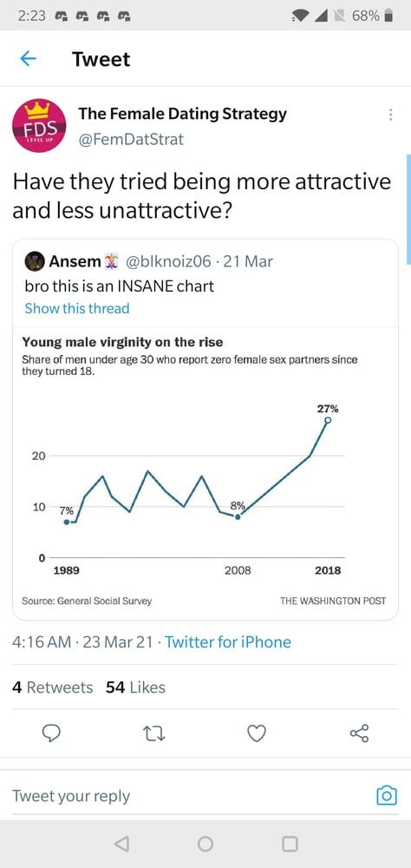Image resolution: width=411 pixels, height=868 pixels.
Task: View the 4 Retweets list
Action: pos(53,687)
